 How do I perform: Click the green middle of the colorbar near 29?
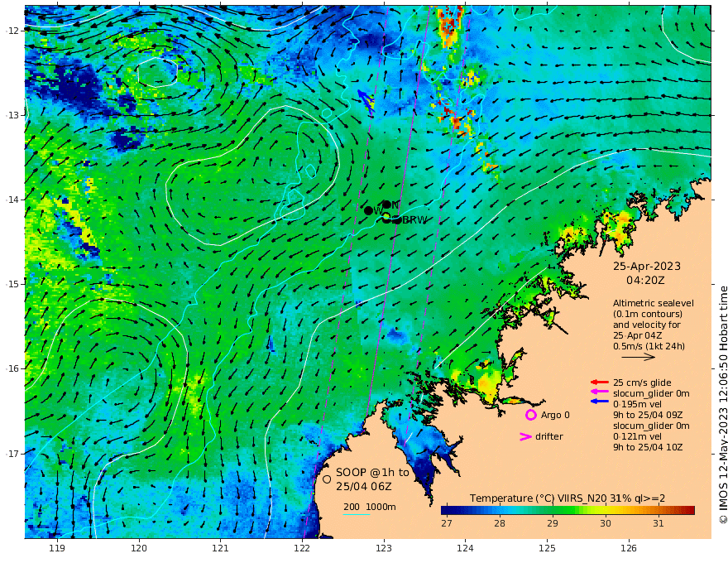click(x=553, y=511)
